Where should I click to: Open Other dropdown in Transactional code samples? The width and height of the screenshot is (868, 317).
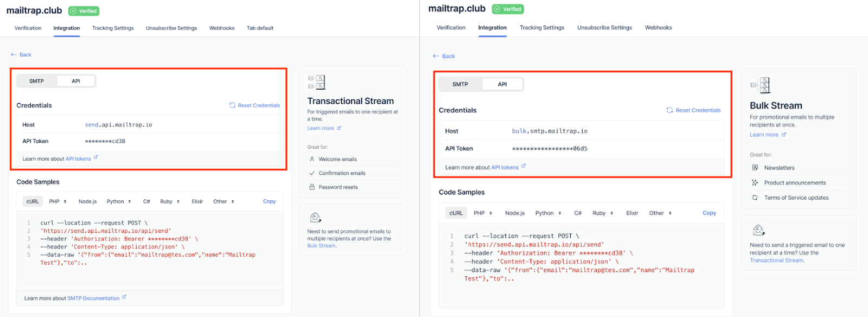coord(224,201)
